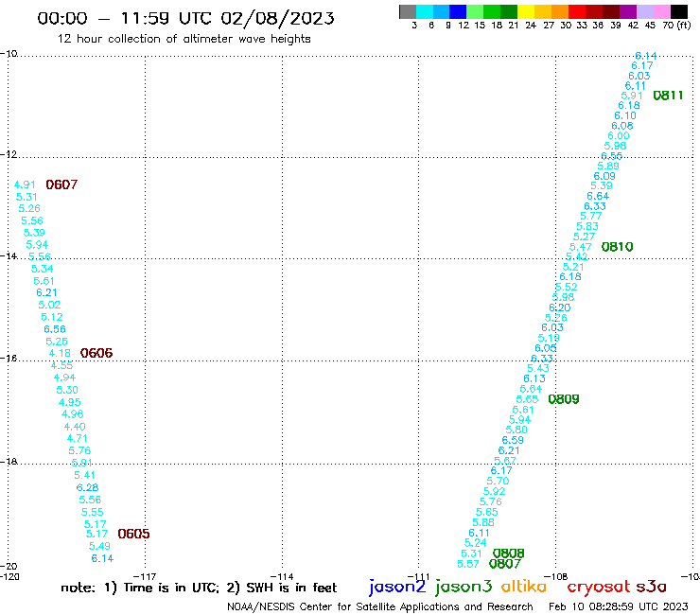The image size is (700, 615).
Task: Click the wave height value '5.25'
Action: (x=57, y=342)
